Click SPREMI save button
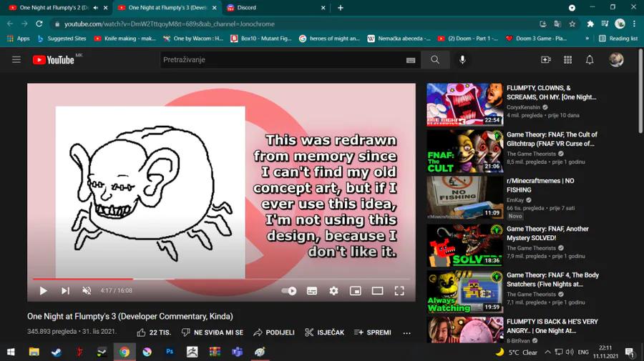The width and height of the screenshot is (644, 361). [x=373, y=332]
